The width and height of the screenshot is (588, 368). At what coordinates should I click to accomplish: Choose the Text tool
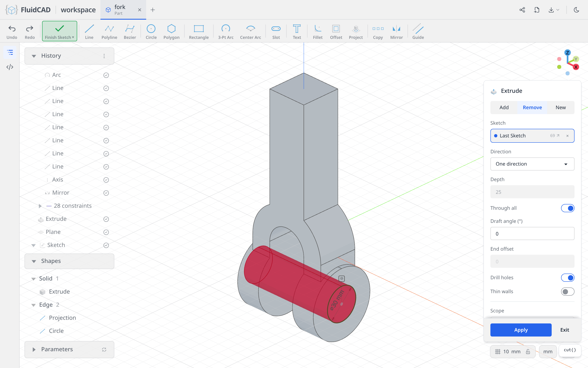[297, 32]
